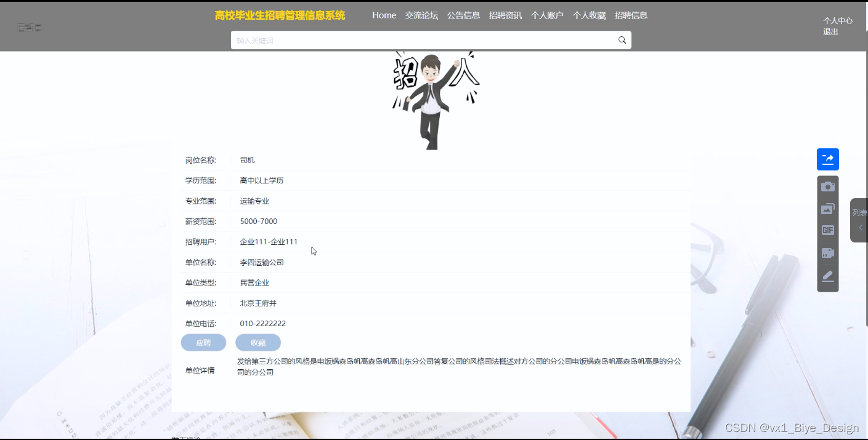Click the 招人 cartoon job image
This screenshot has width=868, height=440.
pos(436,100)
